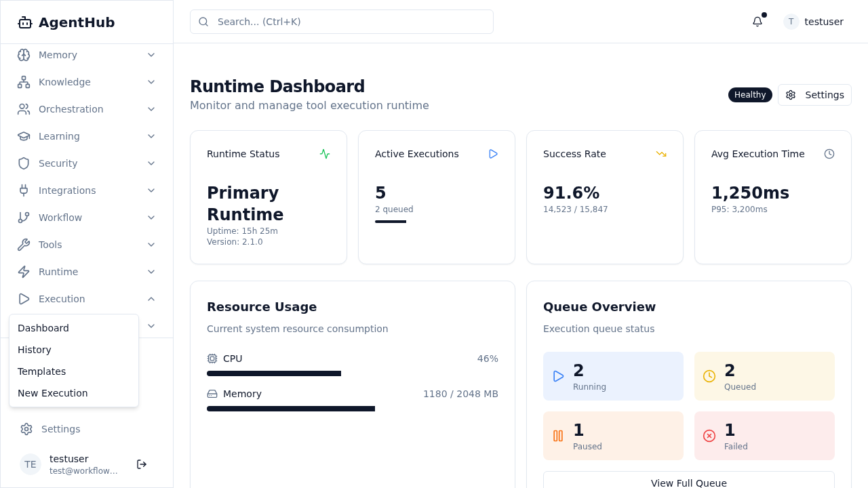Image resolution: width=868 pixels, height=488 pixels.
Task: Expand the Learning section chevron
Action: [151, 136]
